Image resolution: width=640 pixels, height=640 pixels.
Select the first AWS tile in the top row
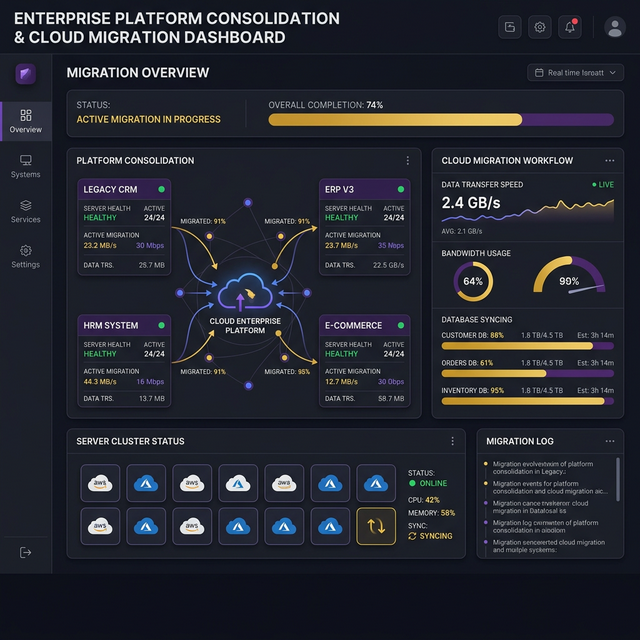click(100, 483)
